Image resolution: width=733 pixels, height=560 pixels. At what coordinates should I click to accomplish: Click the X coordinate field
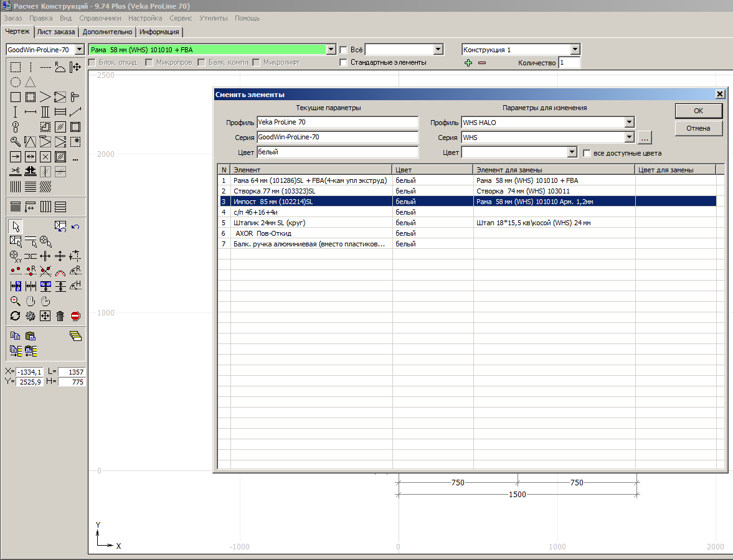(x=29, y=372)
